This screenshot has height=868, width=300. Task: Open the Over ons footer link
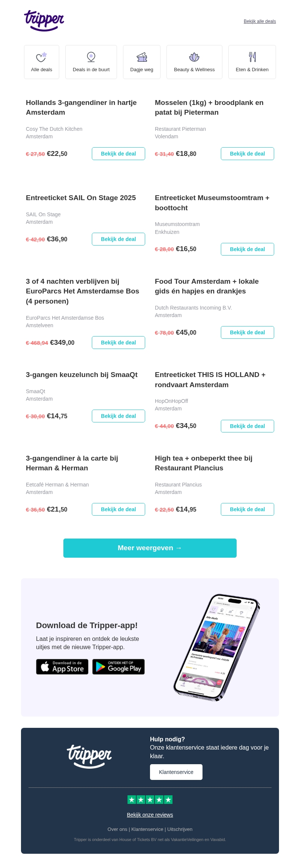coord(117,829)
